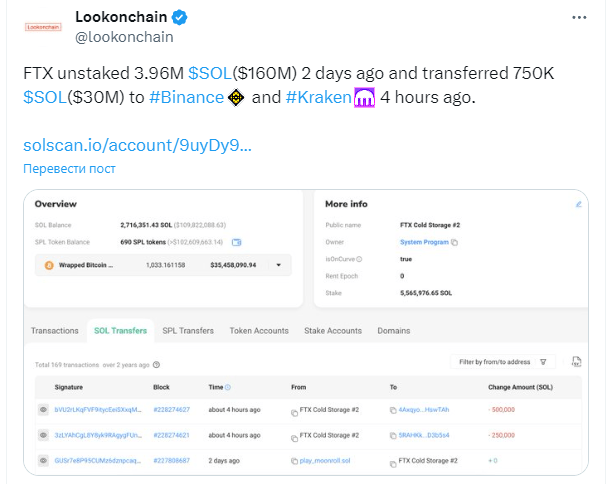Click the Перевести пост translate link
Viewport: 607px width, 484px height.
[x=69, y=168]
